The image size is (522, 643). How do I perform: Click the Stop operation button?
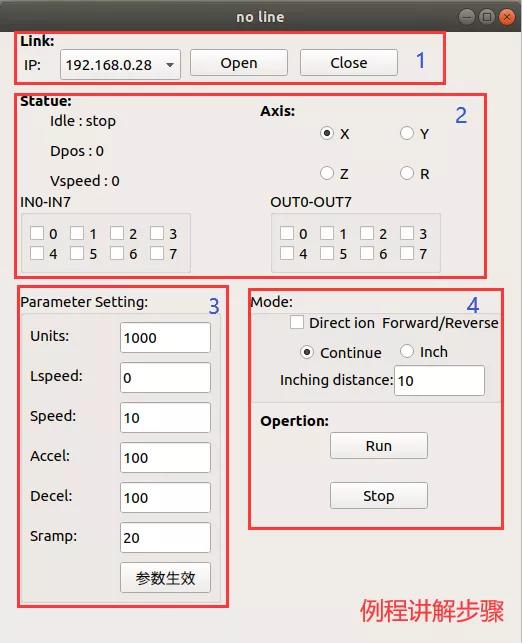tap(378, 496)
